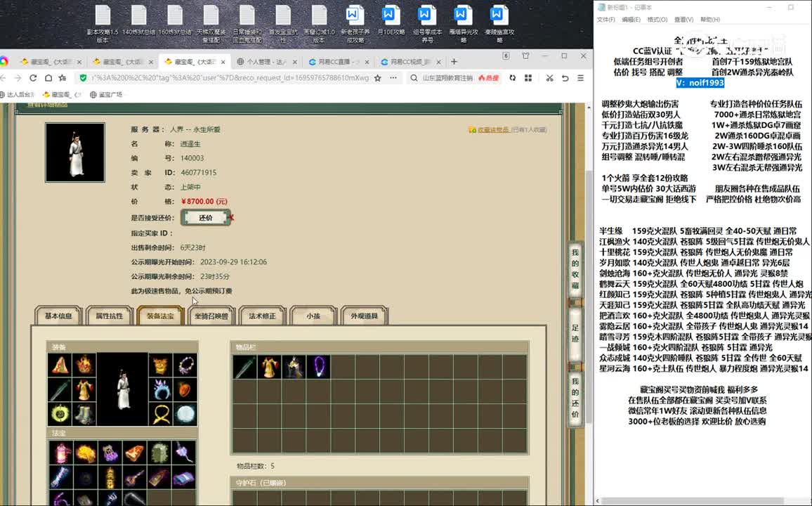Click the character portrait thumbnail

point(75,153)
